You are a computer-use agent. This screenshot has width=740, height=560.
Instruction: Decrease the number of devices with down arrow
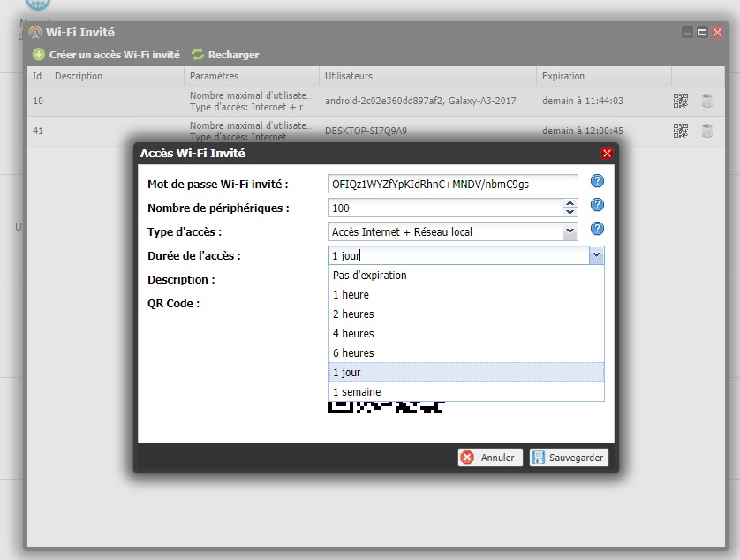(570, 213)
